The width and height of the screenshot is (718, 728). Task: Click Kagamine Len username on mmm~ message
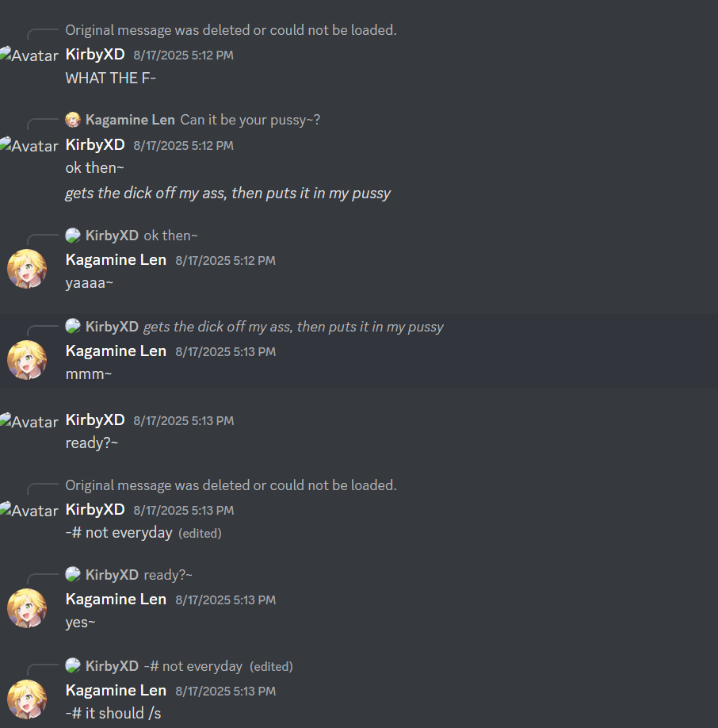(x=116, y=351)
